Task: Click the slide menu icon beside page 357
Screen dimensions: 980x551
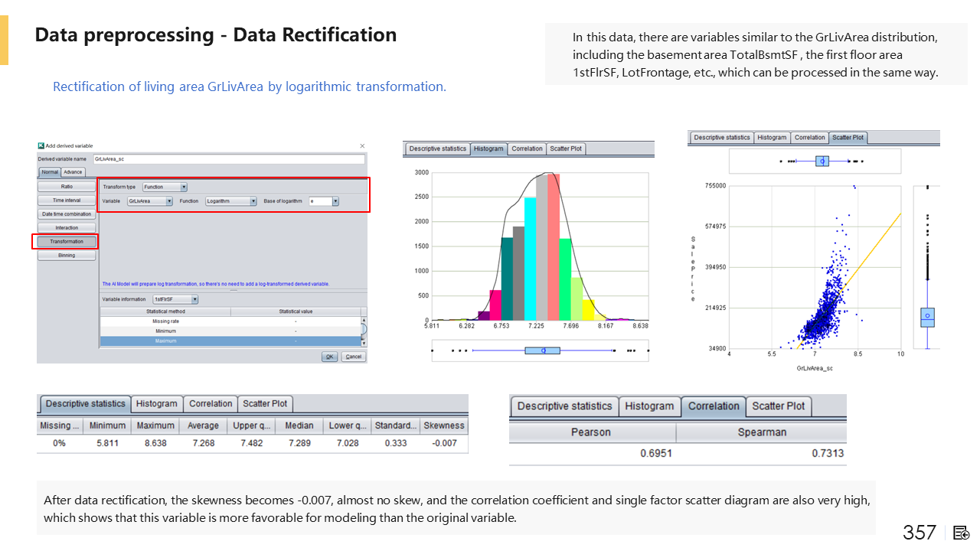Action: tap(962, 533)
